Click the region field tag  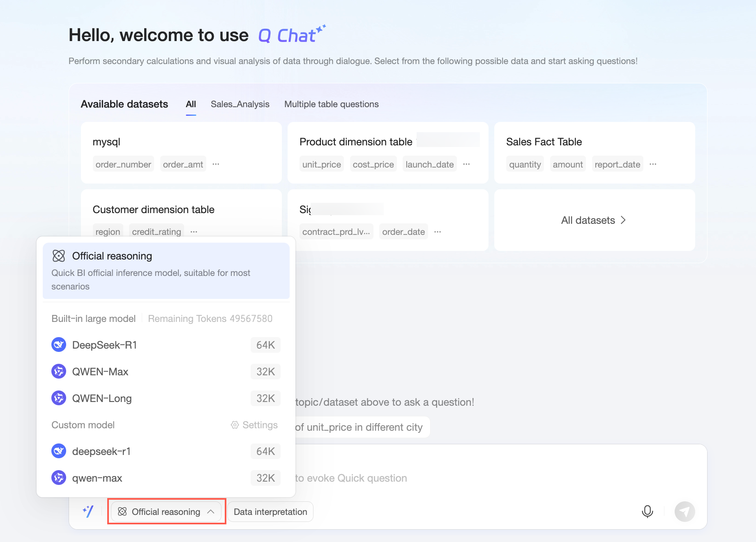108,231
